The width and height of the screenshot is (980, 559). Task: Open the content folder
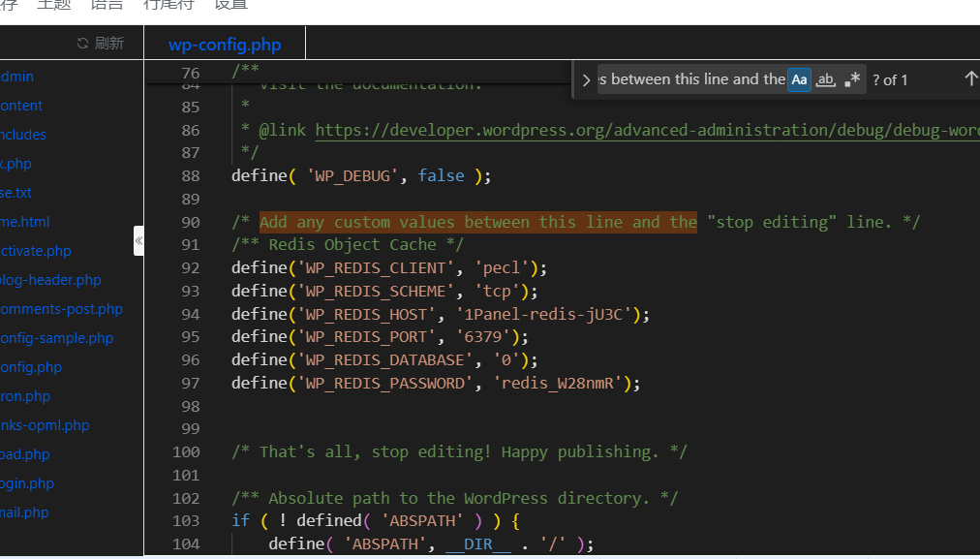point(21,106)
